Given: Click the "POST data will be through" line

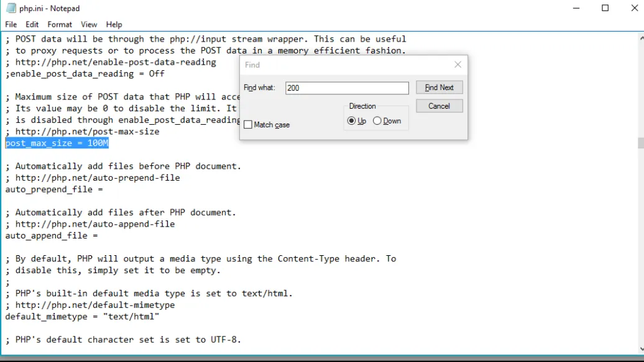Looking at the screenshot, I should tap(206, 39).
